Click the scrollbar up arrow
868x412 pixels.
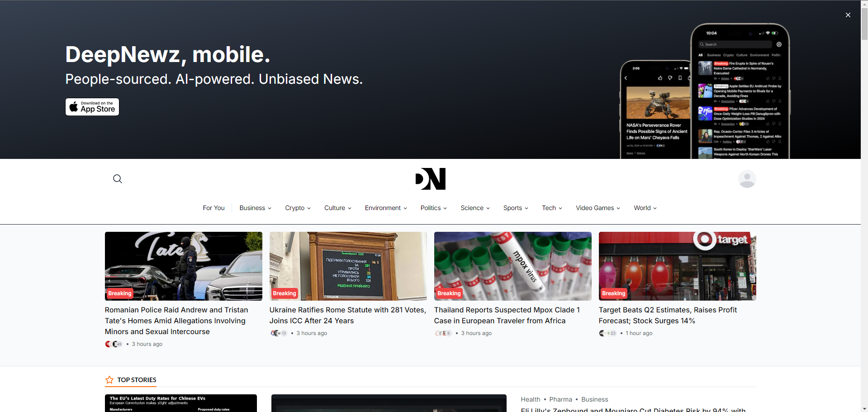864,3
